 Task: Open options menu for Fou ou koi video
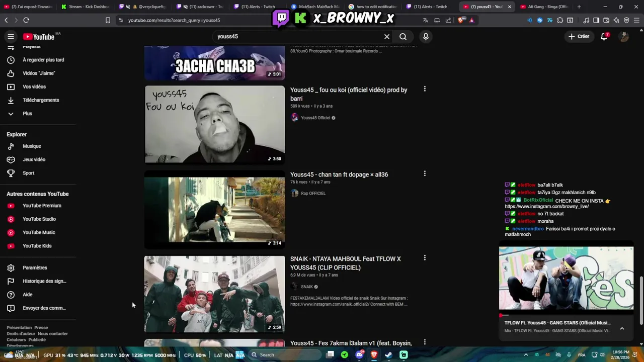tap(425, 89)
